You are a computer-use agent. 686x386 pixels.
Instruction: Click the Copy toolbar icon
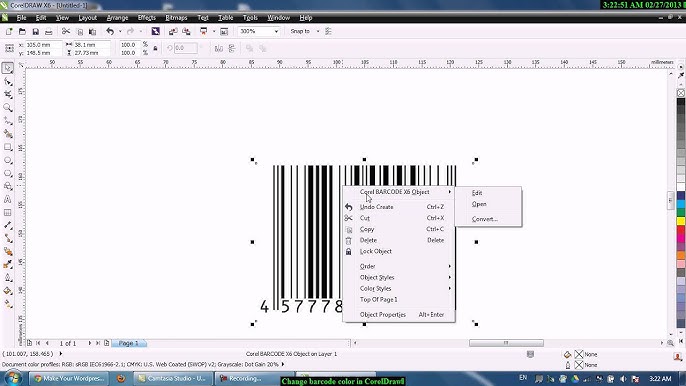[80, 31]
